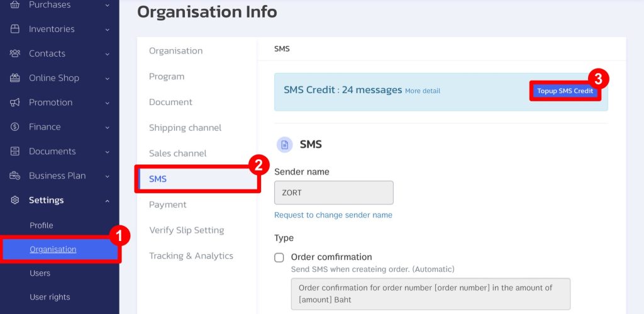This screenshot has height=314, width=644.
Task: Click the Settings gear icon
Action: pos(15,200)
